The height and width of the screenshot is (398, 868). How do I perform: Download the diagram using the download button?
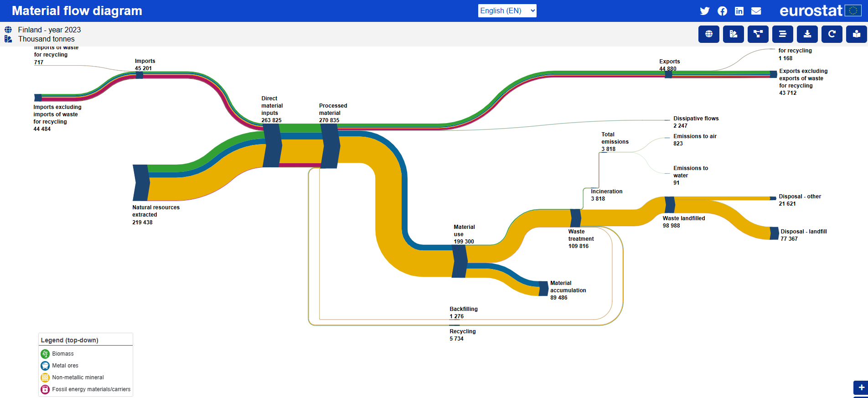click(x=807, y=34)
